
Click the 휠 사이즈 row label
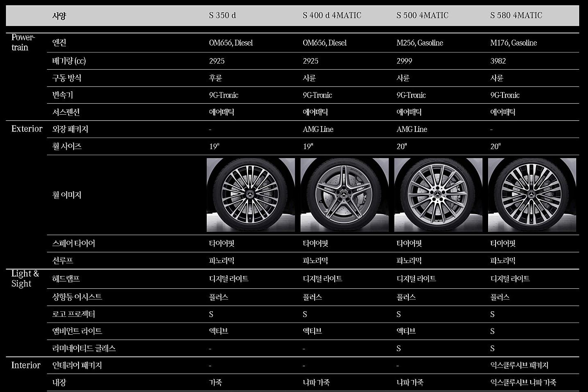click(67, 146)
